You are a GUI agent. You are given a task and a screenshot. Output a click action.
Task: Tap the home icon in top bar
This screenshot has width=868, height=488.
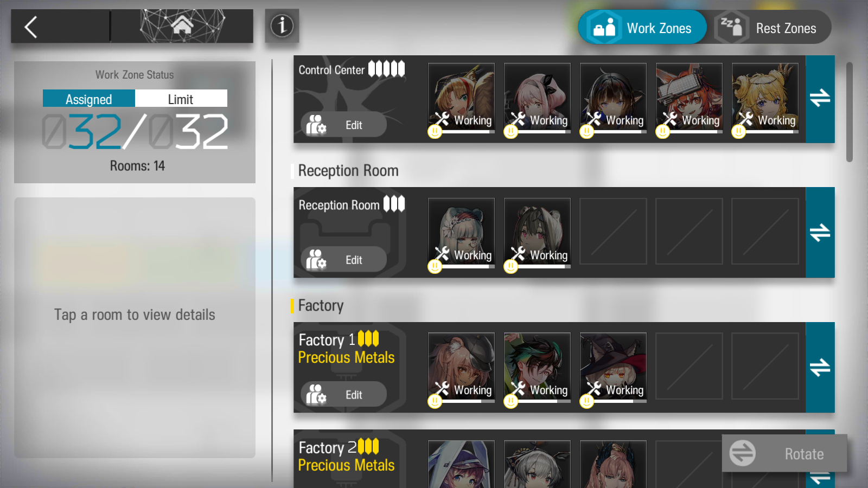(182, 25)
